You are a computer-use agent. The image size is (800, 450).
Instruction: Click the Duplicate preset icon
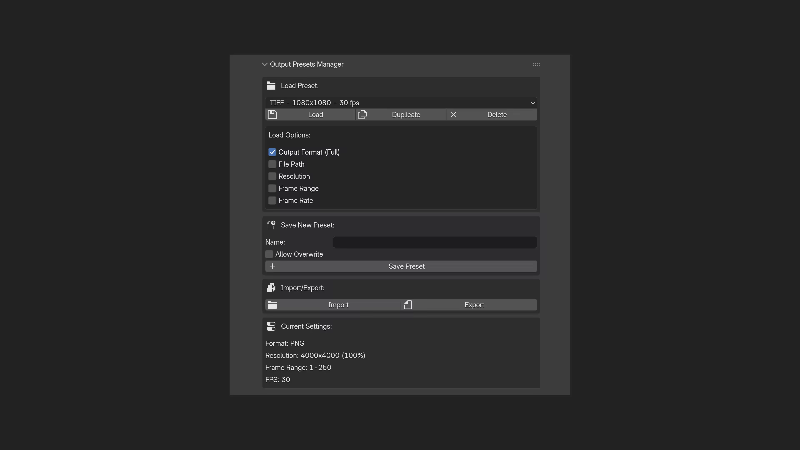point(363,115)
